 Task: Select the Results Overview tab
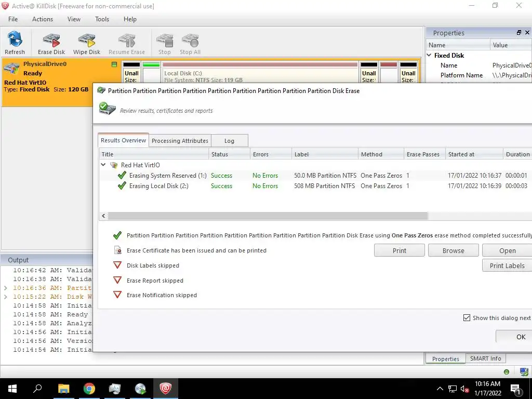(x=123, y=140)
